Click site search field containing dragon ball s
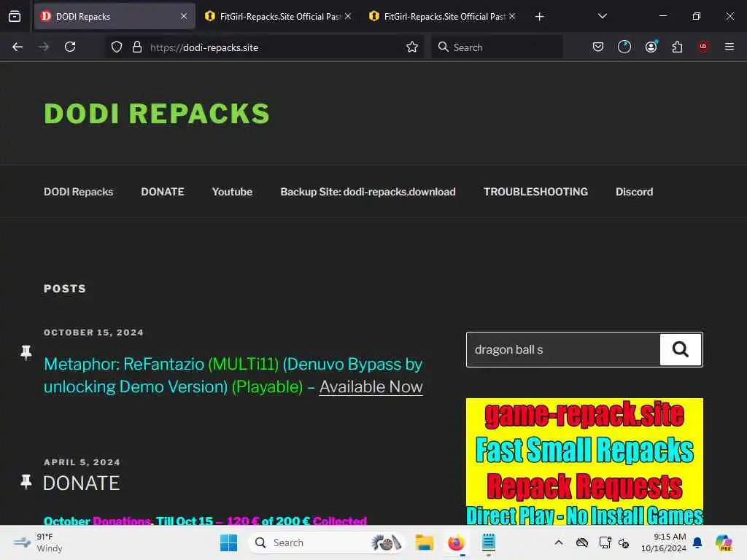 coord(563,349)
